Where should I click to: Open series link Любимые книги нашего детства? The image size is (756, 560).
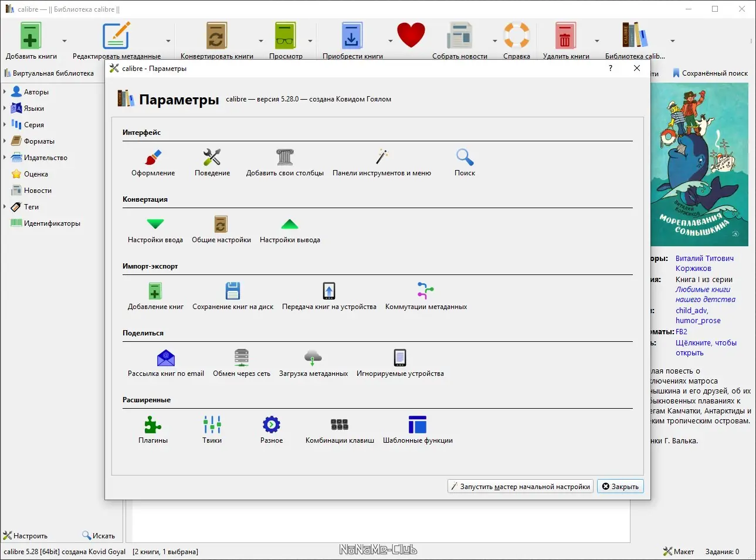tap(705, 294)
